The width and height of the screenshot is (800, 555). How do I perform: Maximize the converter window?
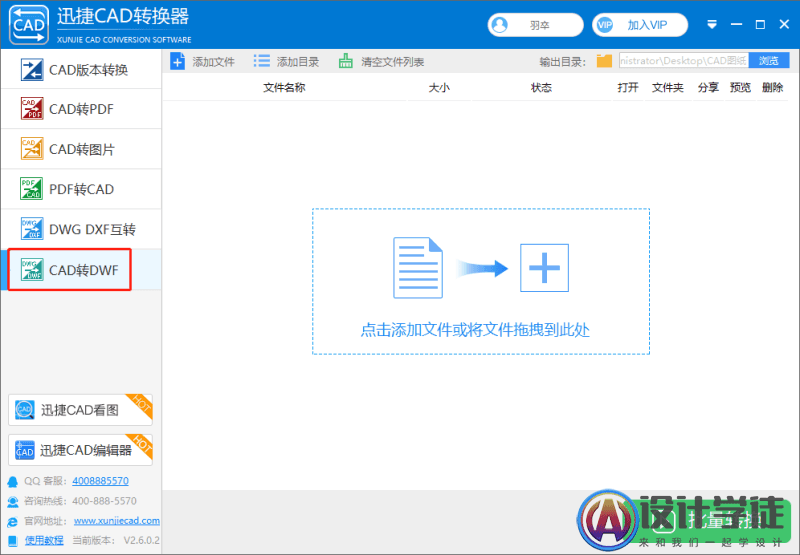[760, 24]
